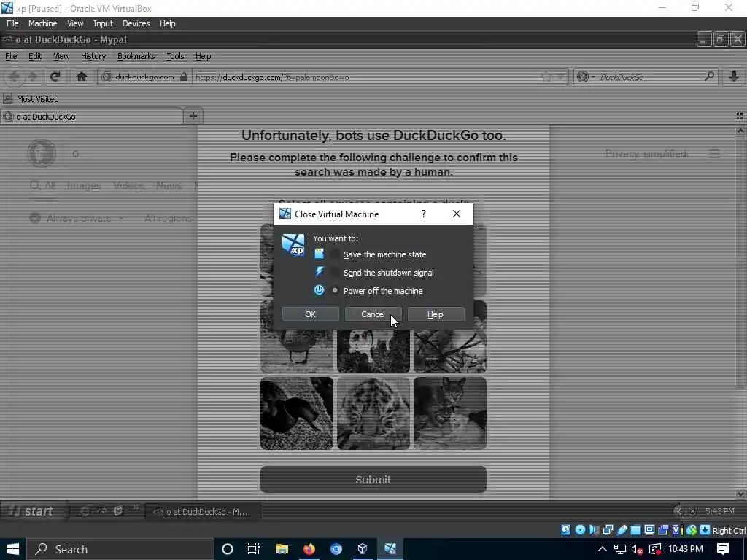Click the magnifier icon in the Mypal search box
Image resolution: width=747 pixels, height=560 pixels.
coord(709,77)
